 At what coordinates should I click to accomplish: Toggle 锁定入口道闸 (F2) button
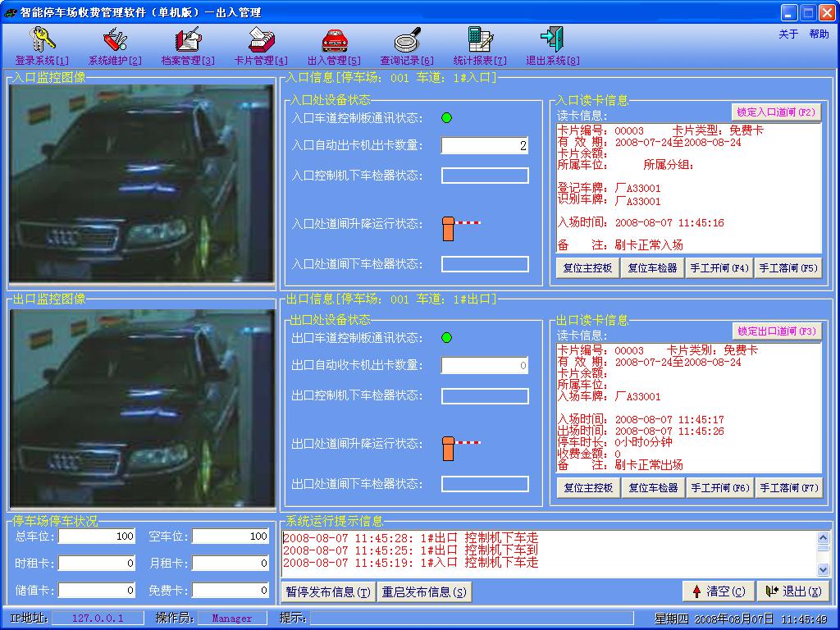[776, 112]
